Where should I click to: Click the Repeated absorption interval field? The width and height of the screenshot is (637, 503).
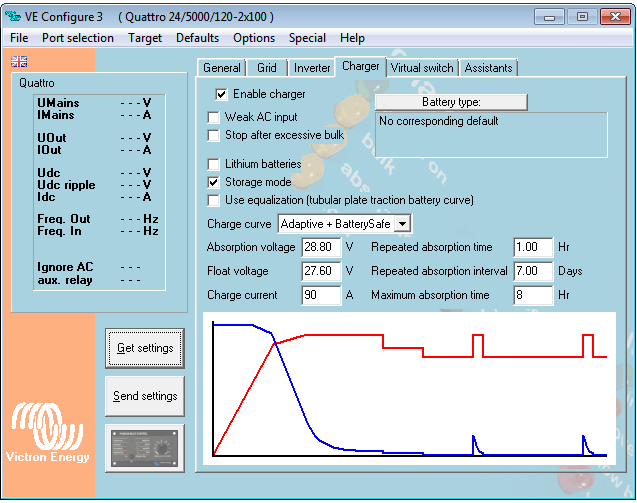533,271
